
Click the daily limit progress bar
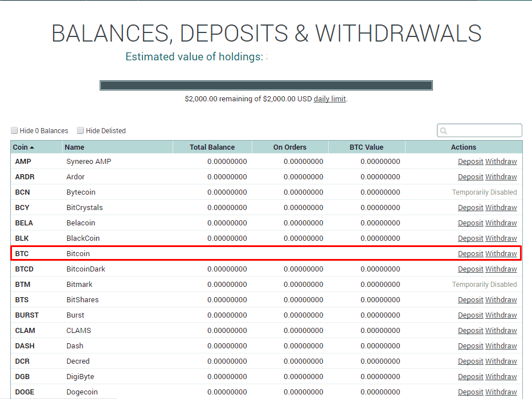(266, 85)
